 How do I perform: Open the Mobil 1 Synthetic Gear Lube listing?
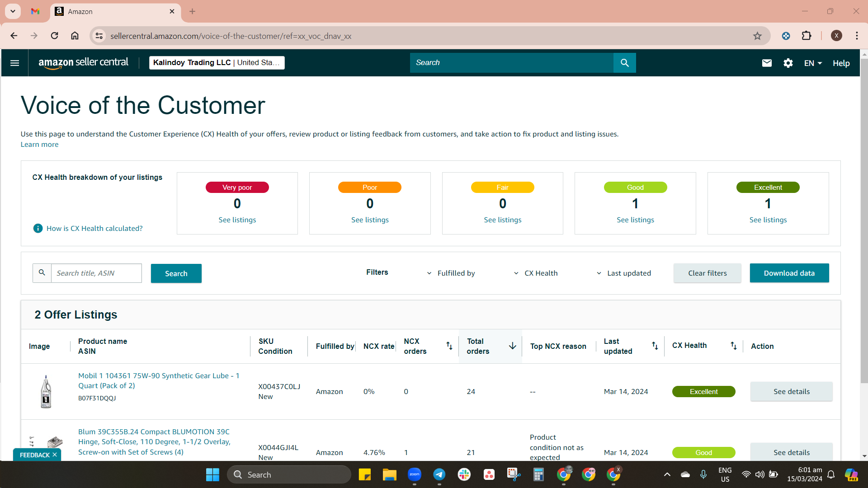pos(159,380)
